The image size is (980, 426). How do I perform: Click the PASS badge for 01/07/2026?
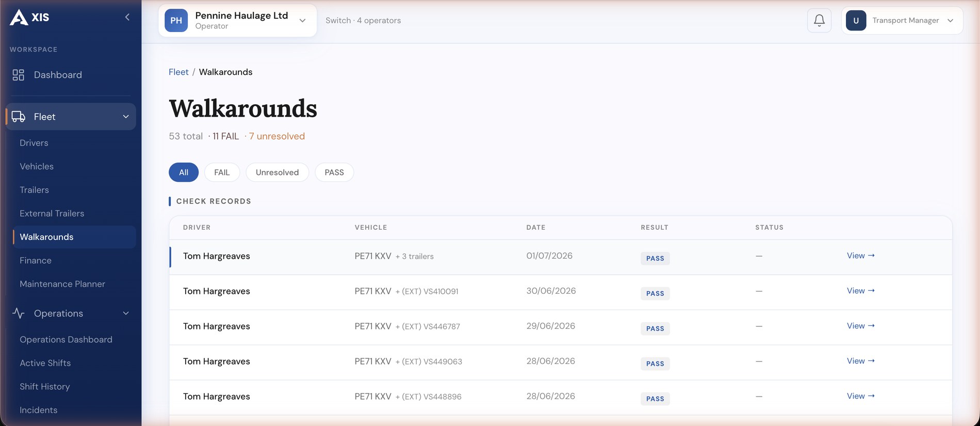(655, 258)
